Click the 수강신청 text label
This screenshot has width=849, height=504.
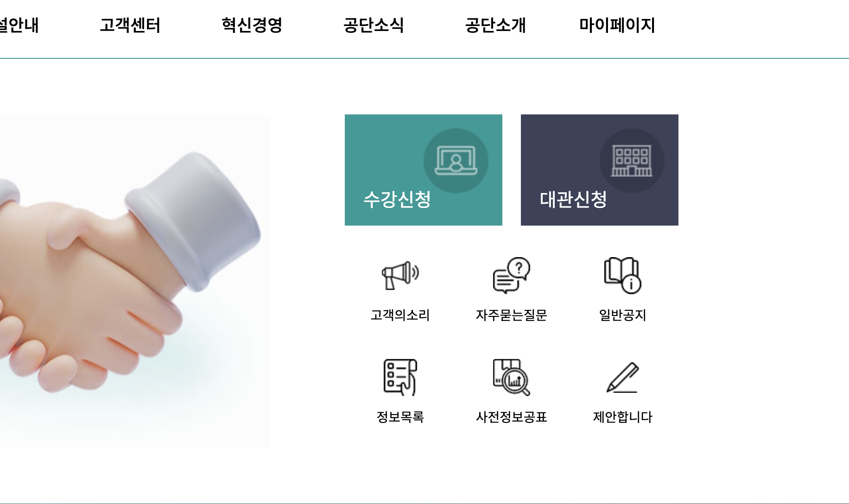(397, 200)
